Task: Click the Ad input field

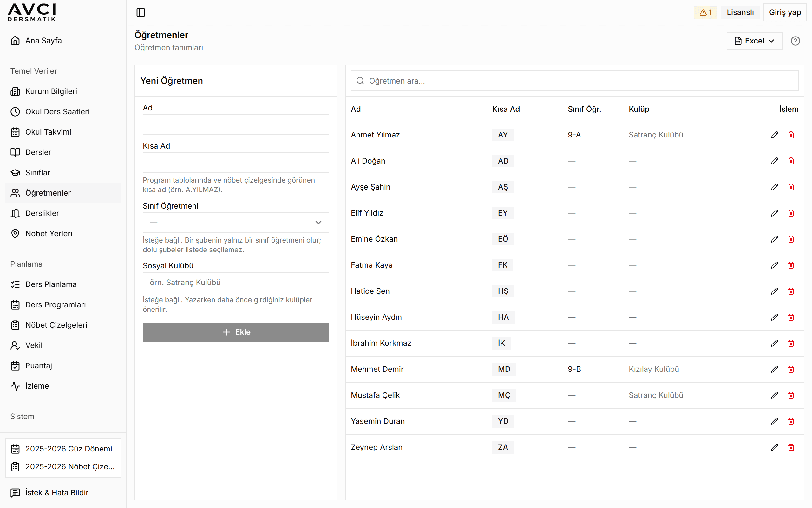Action: (236, 125)
